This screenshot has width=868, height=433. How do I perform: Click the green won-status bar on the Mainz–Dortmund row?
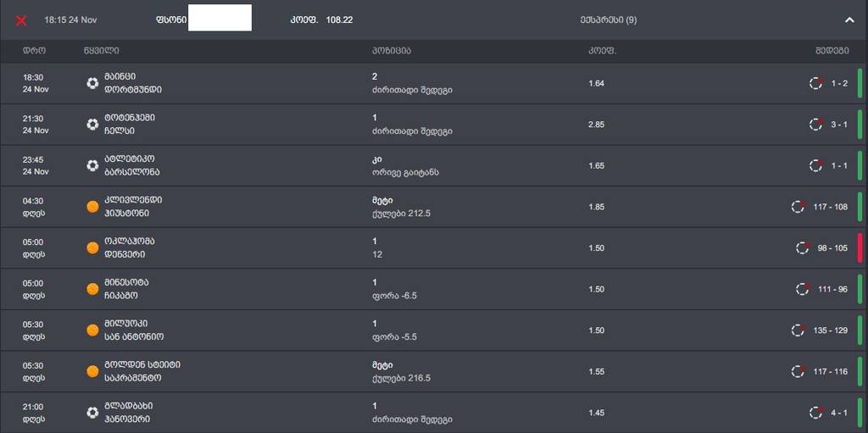(860, 83)
